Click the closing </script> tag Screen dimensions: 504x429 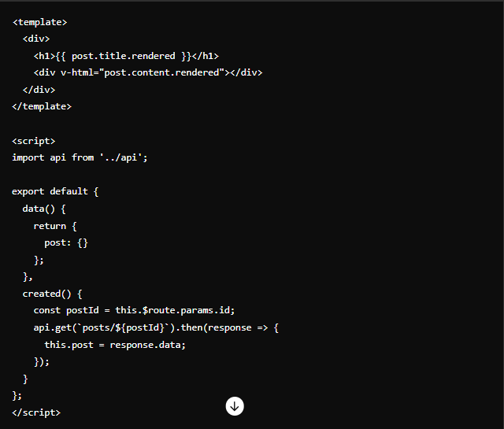[x=36, y=412]
